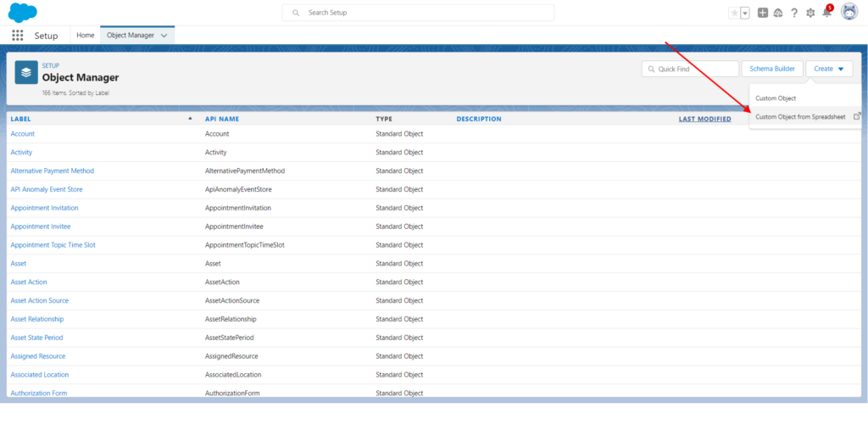Open Asset Relationship object link
The width and height of the screenshot is (868, 447).
point(37,319)
